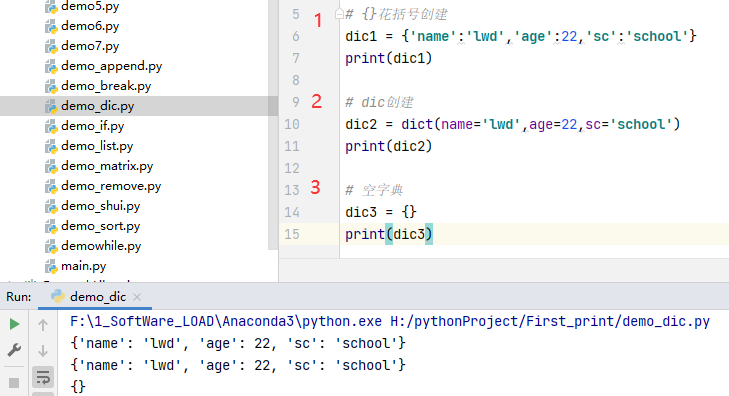Click Python file icon beside demo_dic.py
This screenshot has width=729, height=396.
pyautogui.click(x=51, y=106)
